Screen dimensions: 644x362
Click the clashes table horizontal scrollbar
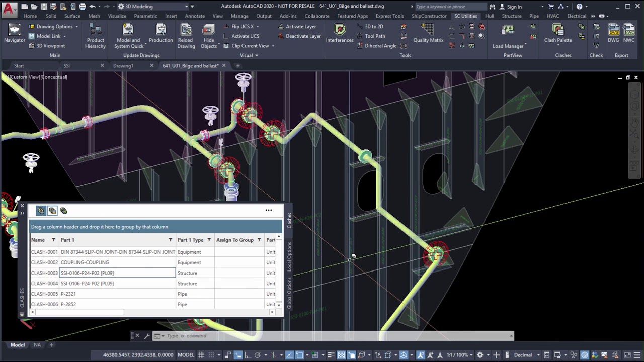(x=78, y=312)
